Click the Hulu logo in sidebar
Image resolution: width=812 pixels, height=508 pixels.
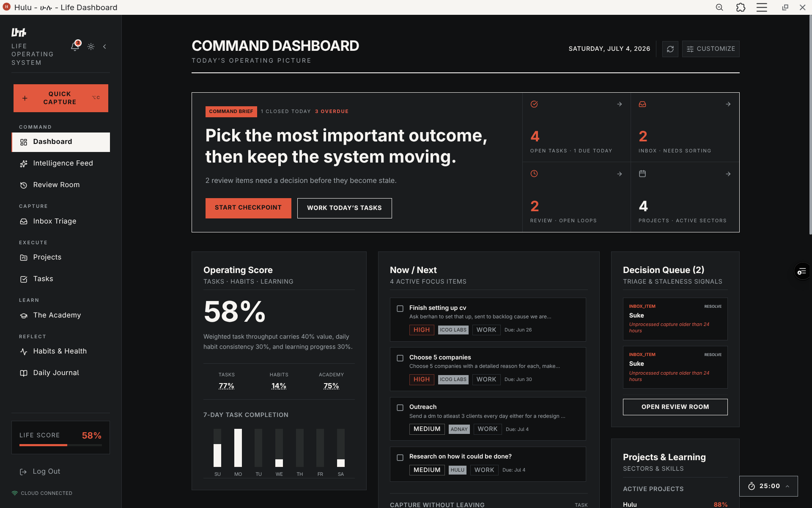point(19,32)
